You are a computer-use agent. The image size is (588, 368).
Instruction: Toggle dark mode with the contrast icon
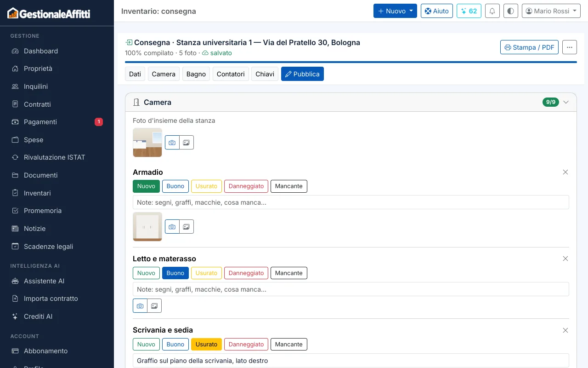511,11
